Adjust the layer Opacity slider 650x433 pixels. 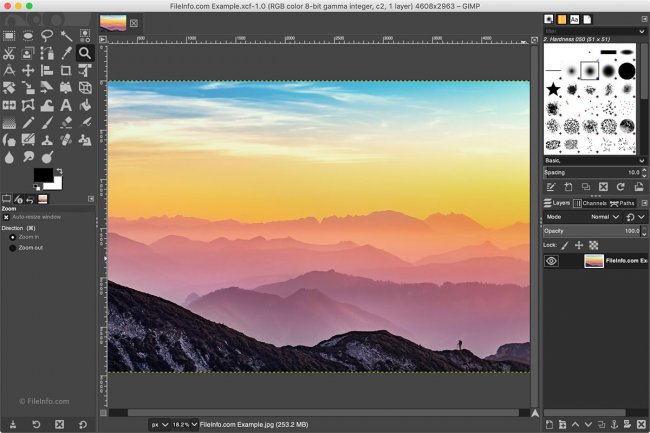[x=590, y=231]
